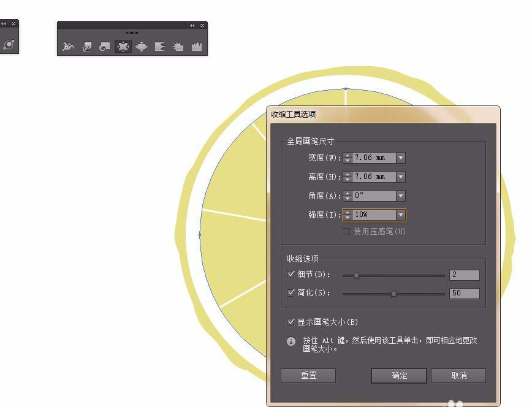The image size is (532, 407).
Task: Click the 重置 reset button
Action: tap(308, 375)
